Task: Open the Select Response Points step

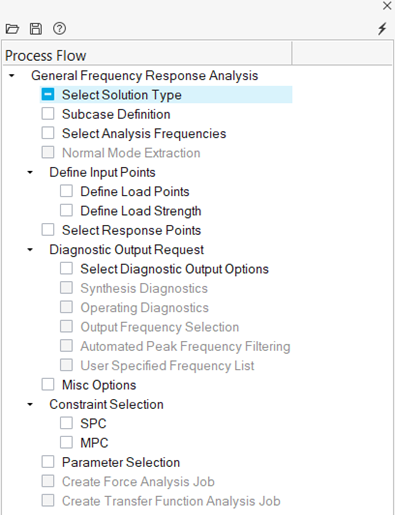Action: coord(131,230)
